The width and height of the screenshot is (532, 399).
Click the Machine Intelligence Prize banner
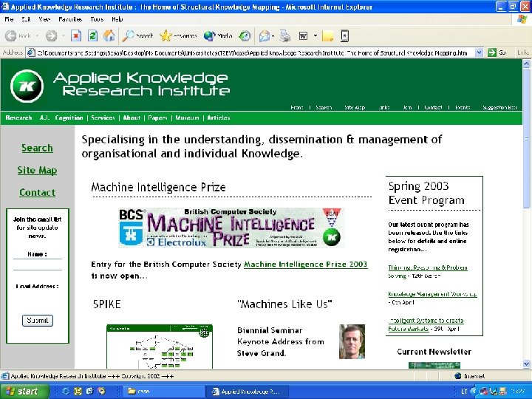(x=232, y=228)
